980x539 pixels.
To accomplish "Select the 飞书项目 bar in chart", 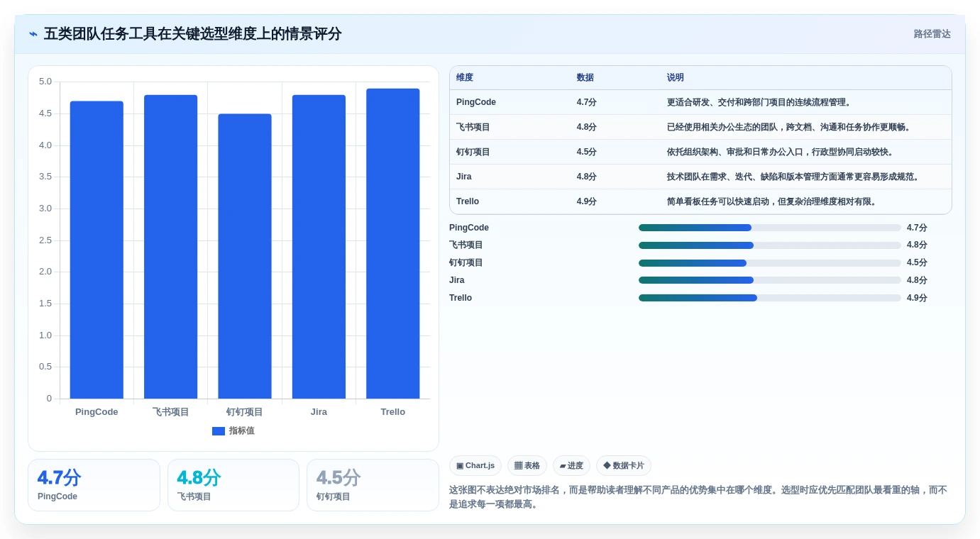I will pos(170,247).
